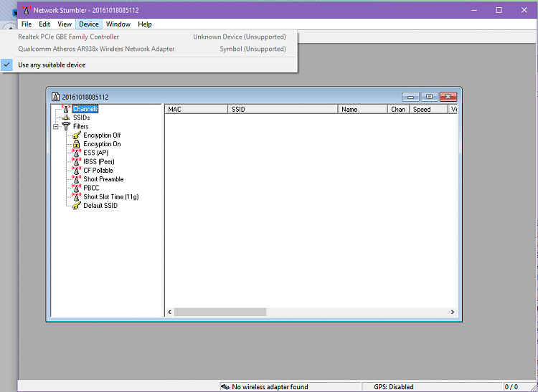Maximize the inner 20161018085112 window
The image size is (538, 392).
coord(429,97)
